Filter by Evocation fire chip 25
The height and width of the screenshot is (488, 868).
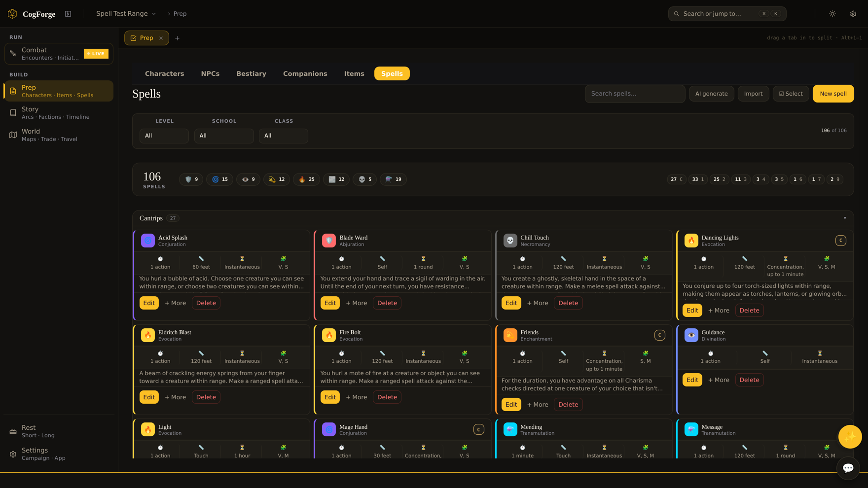[x=307, y=179]
